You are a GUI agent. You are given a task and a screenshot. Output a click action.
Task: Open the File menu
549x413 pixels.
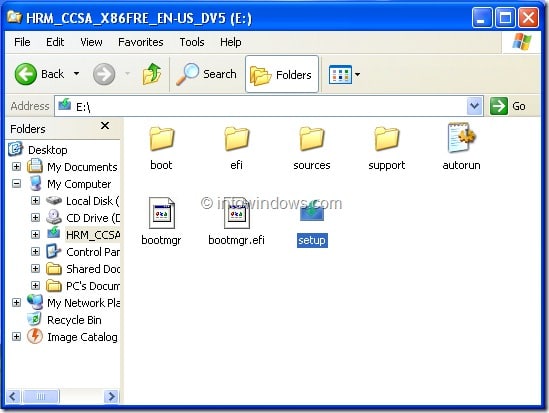coord(22,42)
